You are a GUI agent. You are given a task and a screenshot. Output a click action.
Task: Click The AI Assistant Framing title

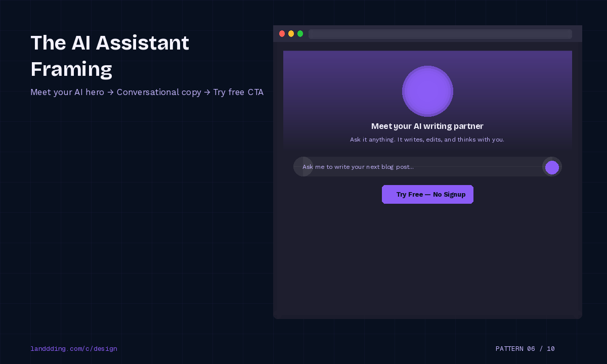(110, 56)
